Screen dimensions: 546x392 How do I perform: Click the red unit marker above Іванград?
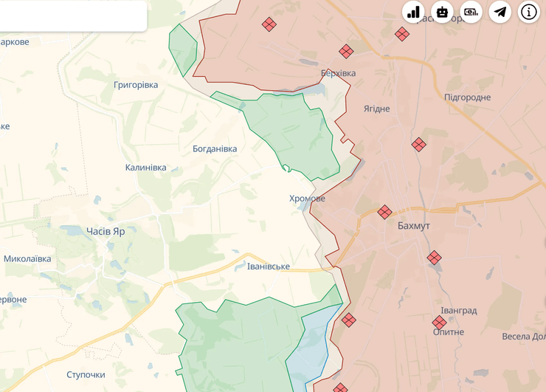pyautogui.click(x=440, y=323)
